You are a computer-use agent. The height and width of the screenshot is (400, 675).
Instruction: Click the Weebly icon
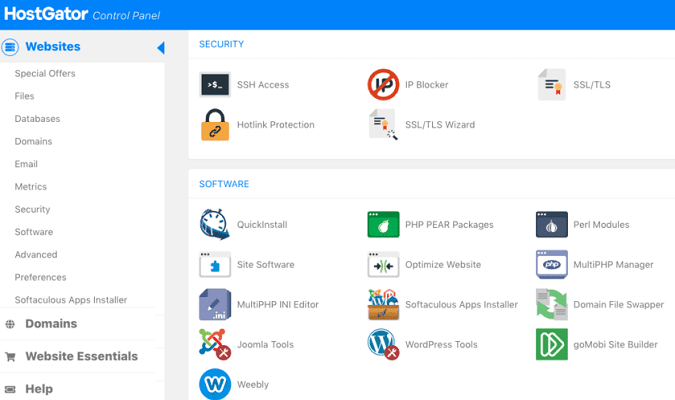coord(215,384)
